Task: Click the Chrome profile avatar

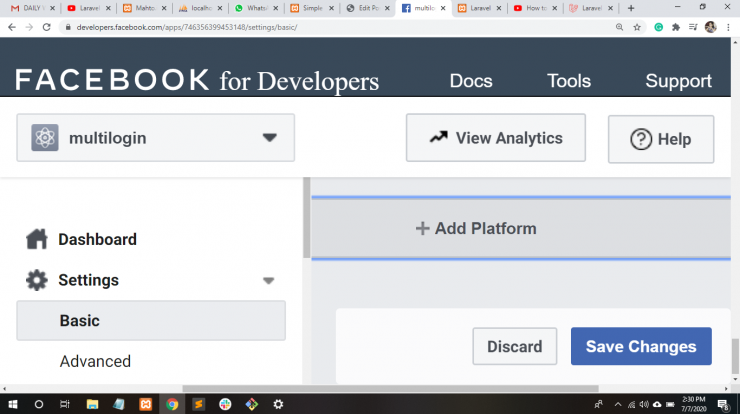Action: click(710, 27)
